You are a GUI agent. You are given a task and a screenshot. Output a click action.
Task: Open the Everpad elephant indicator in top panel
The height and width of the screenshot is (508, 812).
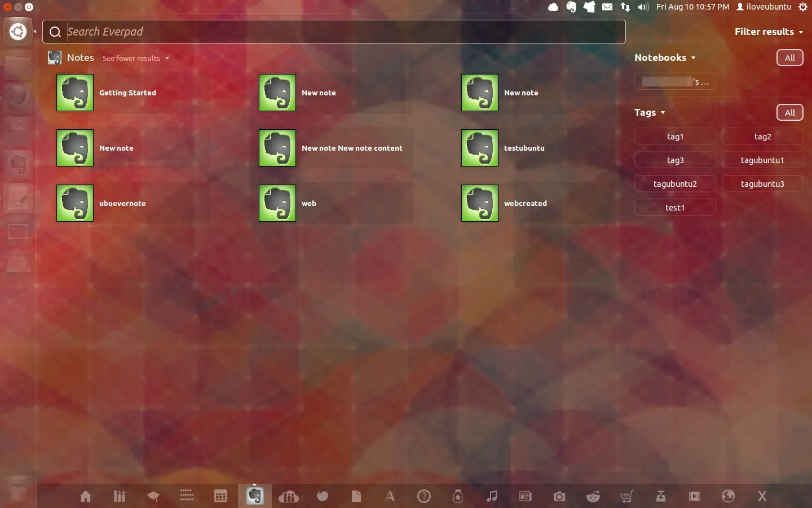[x=571, y=7]
